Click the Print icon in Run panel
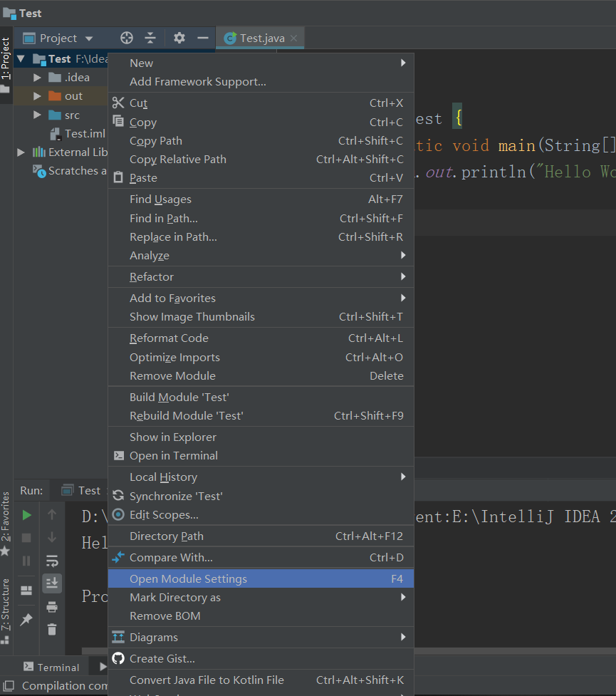 tap(52, 607)
